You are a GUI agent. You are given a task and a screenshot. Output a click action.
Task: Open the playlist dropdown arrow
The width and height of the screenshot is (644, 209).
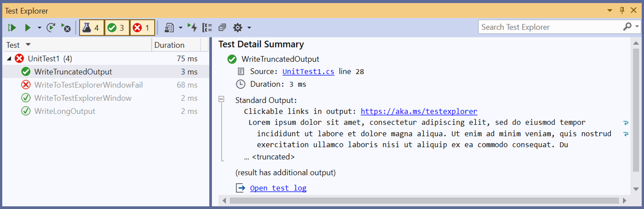click(180, 28)
